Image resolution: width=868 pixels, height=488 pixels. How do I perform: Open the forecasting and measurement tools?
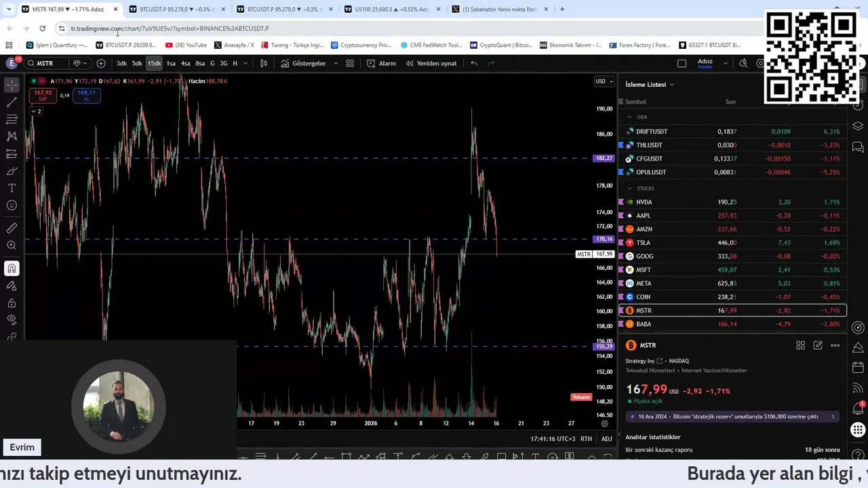(x=12, y=154)
